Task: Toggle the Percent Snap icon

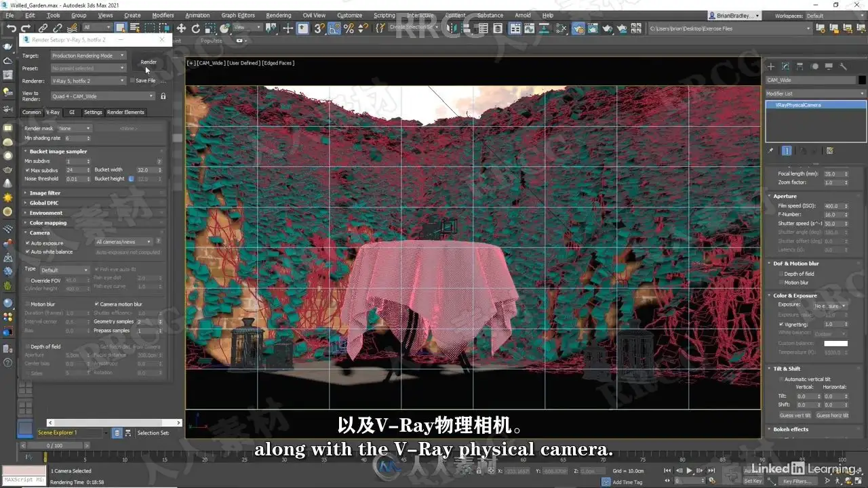Action: click(x=349, y=28)
